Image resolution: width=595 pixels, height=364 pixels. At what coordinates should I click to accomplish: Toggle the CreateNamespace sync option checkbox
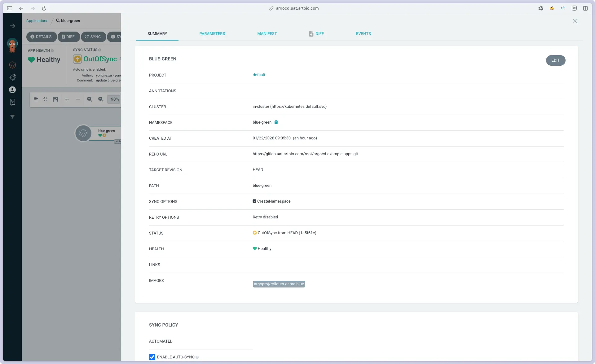254,201
